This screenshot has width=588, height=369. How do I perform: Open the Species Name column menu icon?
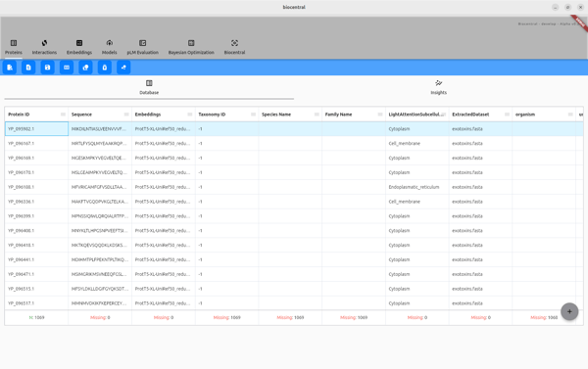[x=317, y=115]
